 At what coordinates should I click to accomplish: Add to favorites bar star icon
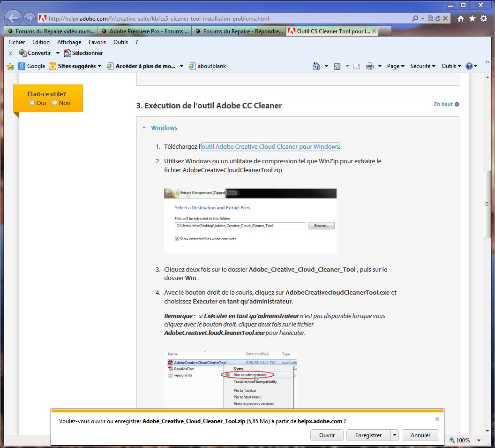coord(10,66)
